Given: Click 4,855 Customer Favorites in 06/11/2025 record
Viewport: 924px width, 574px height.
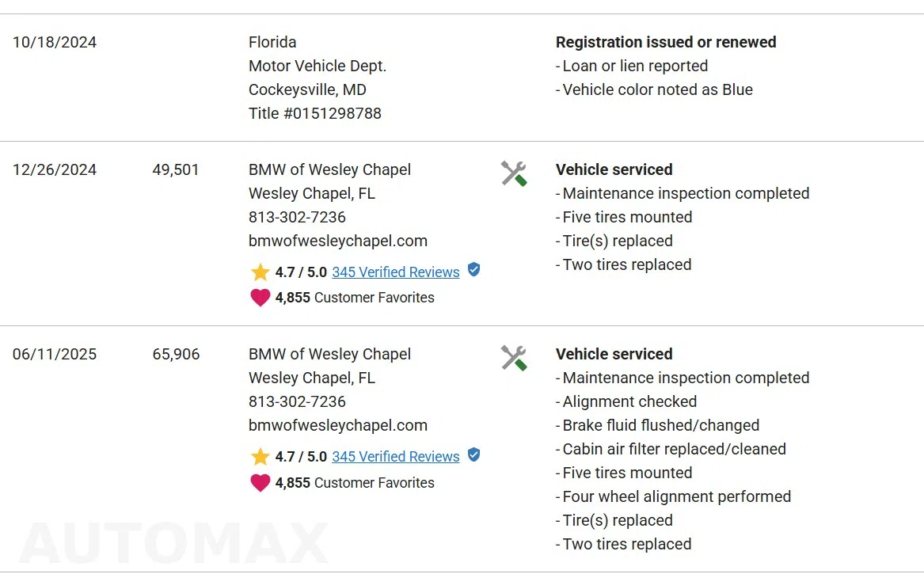Looking at the screenshot, I should click(x=355, y=483).
